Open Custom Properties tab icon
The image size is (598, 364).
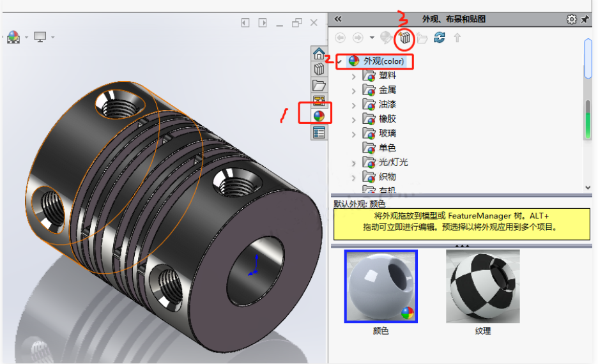[x=319, y=133]
